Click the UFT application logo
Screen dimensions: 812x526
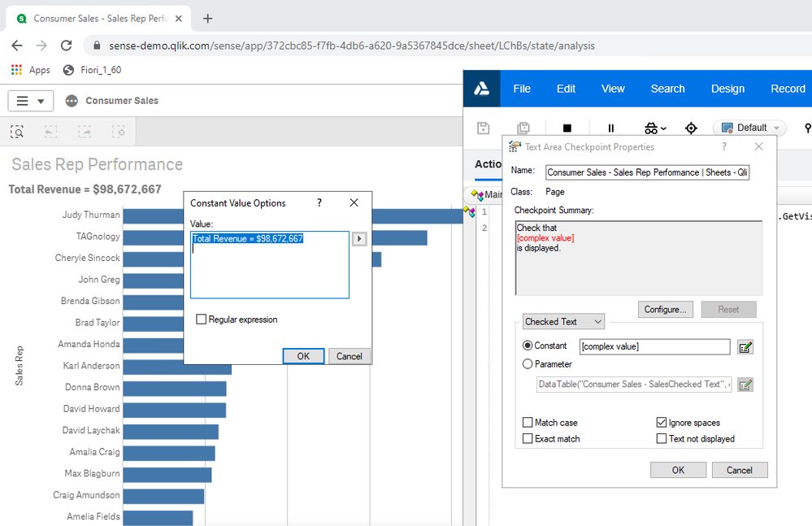click(x=482, y=89)
